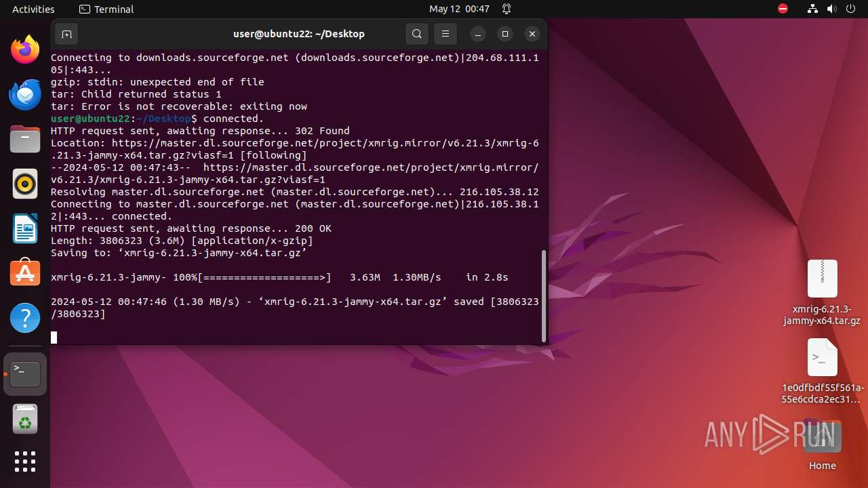Click 'tar: Error is not recoverable: exiting now'
Viewport: 868px width, 488px height.
(179, 106)
